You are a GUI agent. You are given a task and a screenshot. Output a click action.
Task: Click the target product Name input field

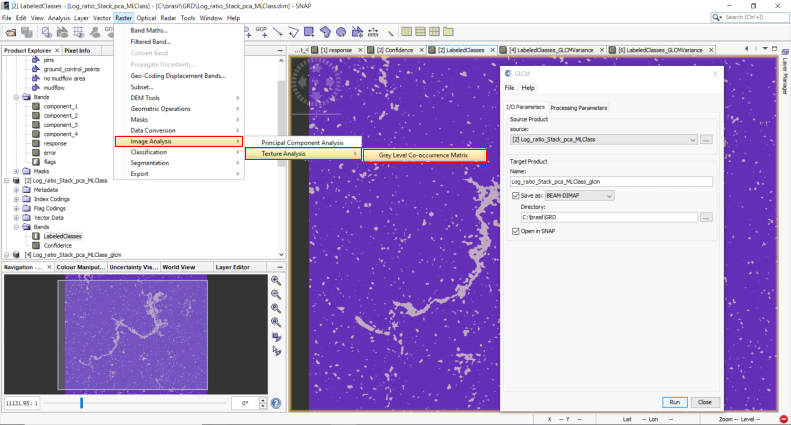tap(610, 182)
